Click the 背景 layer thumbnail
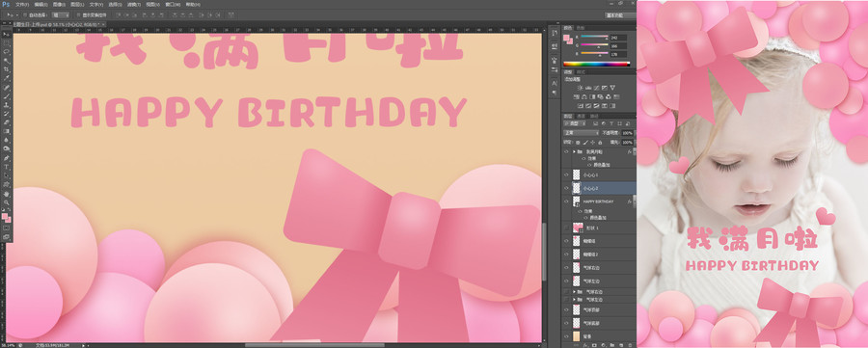The height and width of the screenshot is (348, 868). coord(577,335)
